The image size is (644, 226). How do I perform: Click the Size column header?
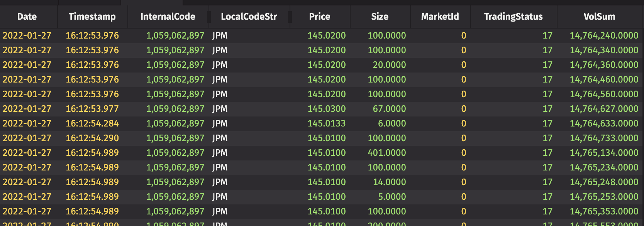[380, 17]
